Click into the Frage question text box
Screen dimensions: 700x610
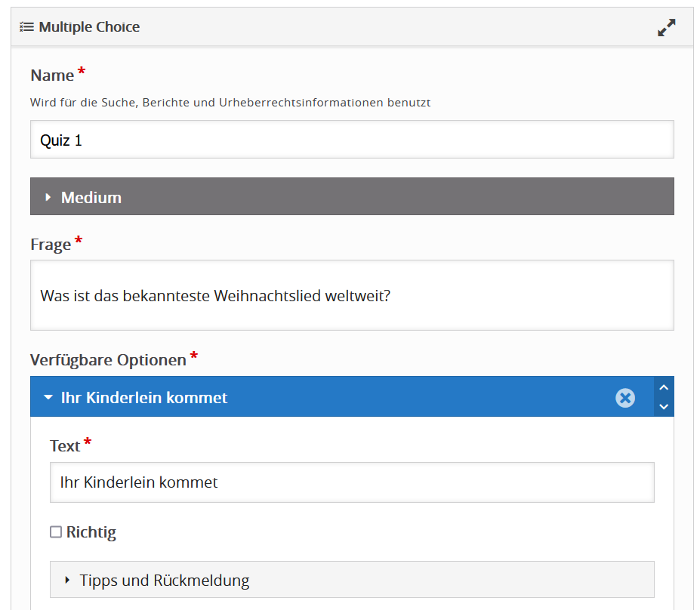[x=352, y=295]
